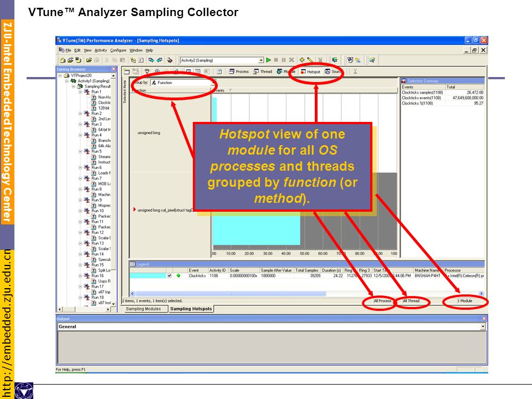Select the Run 7 tree item
The image size is (532, 399).
click(x=96, y=178)
